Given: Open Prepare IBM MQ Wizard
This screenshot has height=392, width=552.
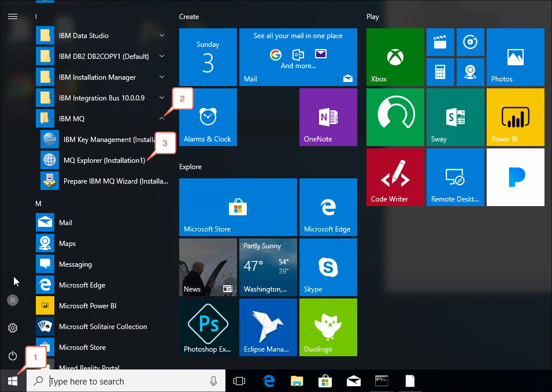Looking at the screenshot, I should pos(103,181).
